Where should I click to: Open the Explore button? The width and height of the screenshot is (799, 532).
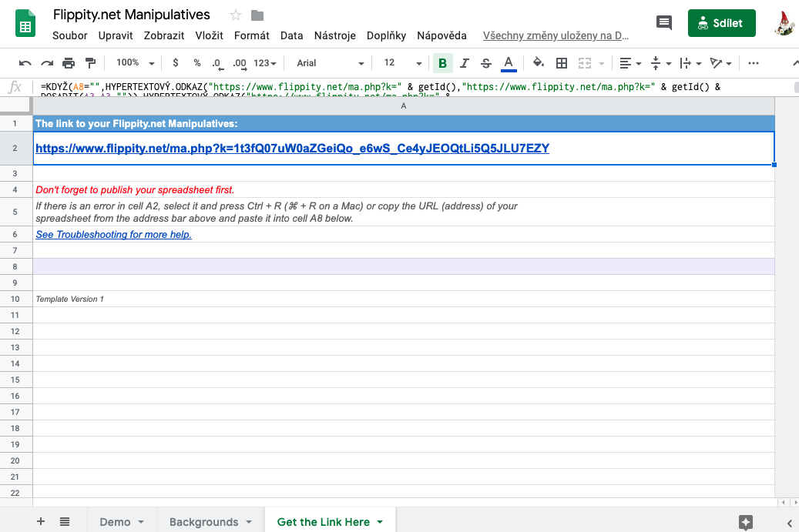(746, 522)
